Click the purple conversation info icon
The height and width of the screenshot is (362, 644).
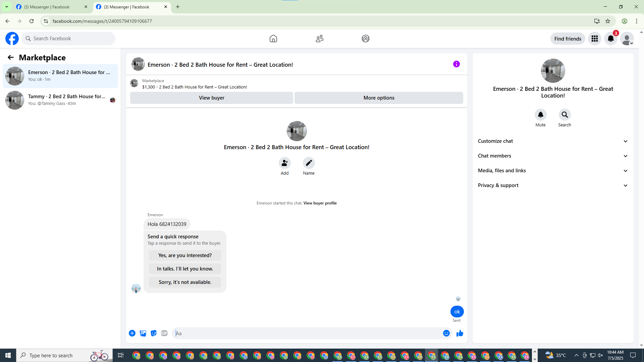click(456, 64)
